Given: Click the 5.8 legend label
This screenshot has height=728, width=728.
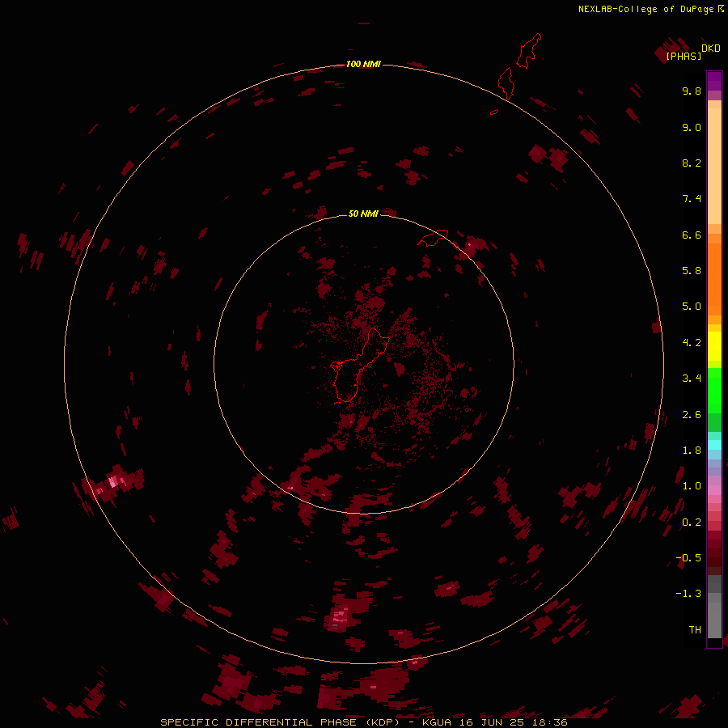Looking at the screenshot, I should tap(692, 271).
